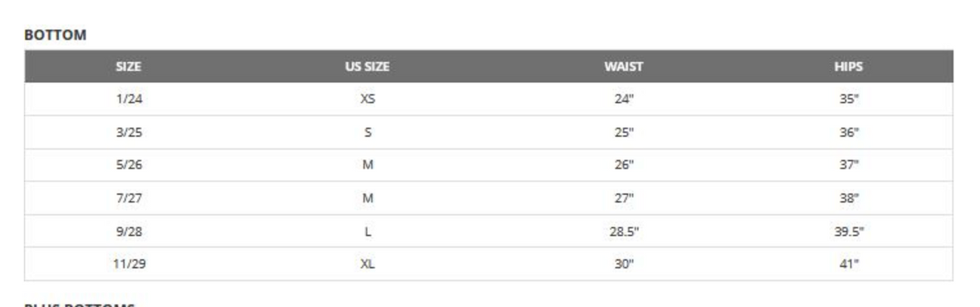Select the 3/25 size cell
Image resolution: width=980 pixels, height=307 pixels.
tap(129, 132)
